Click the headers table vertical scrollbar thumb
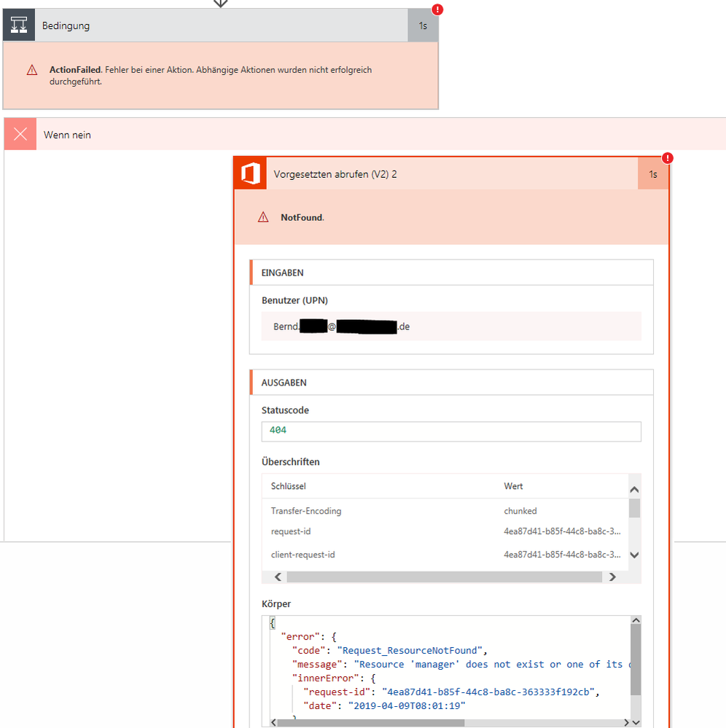The width and height of the screenshot is (726, 728). point(634,508)
